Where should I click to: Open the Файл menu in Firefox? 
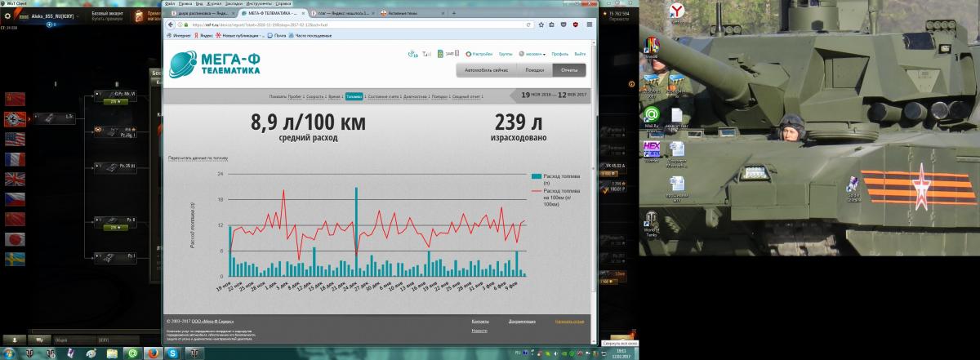tap(170, 3)
